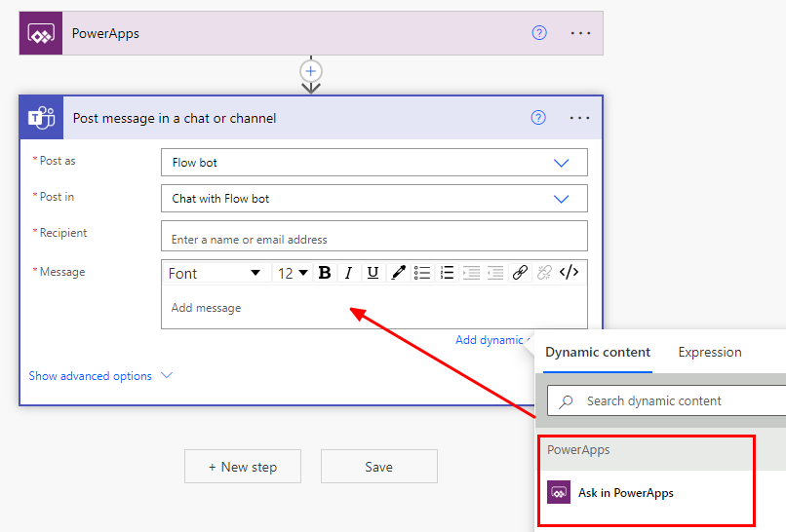
Task: Click the Post in field label
Action: coord(57,197)
